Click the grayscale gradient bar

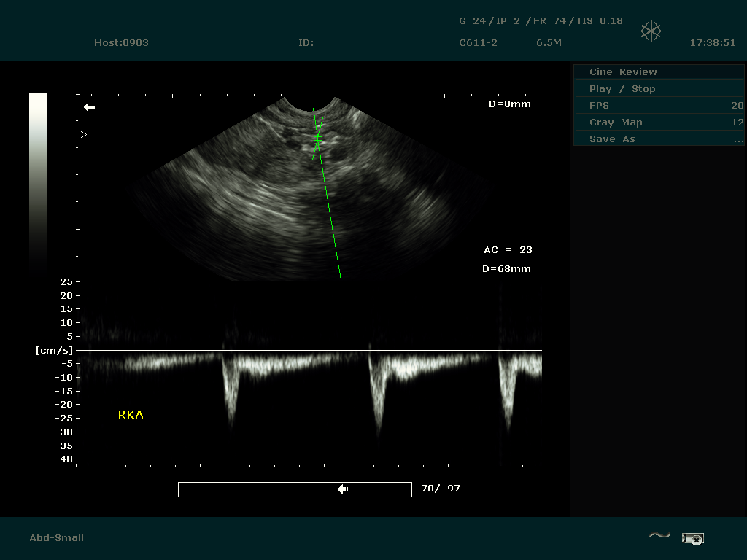[38, 182]
